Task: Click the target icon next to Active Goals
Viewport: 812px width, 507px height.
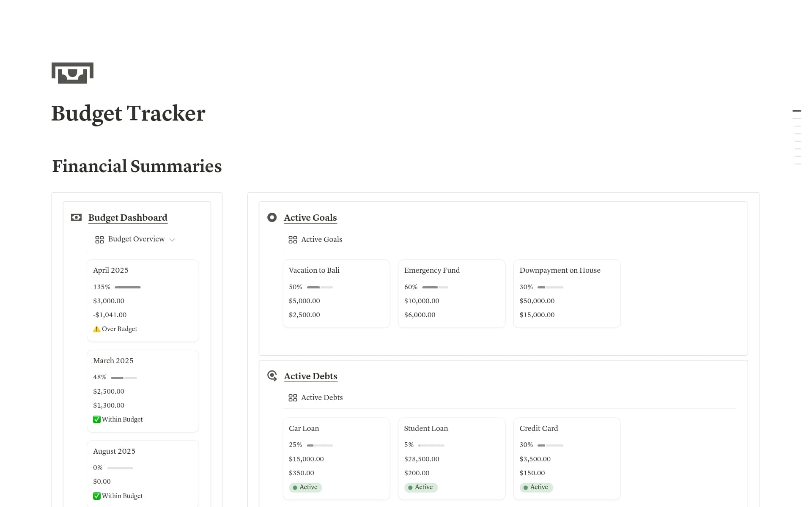Action: point(272,217)
